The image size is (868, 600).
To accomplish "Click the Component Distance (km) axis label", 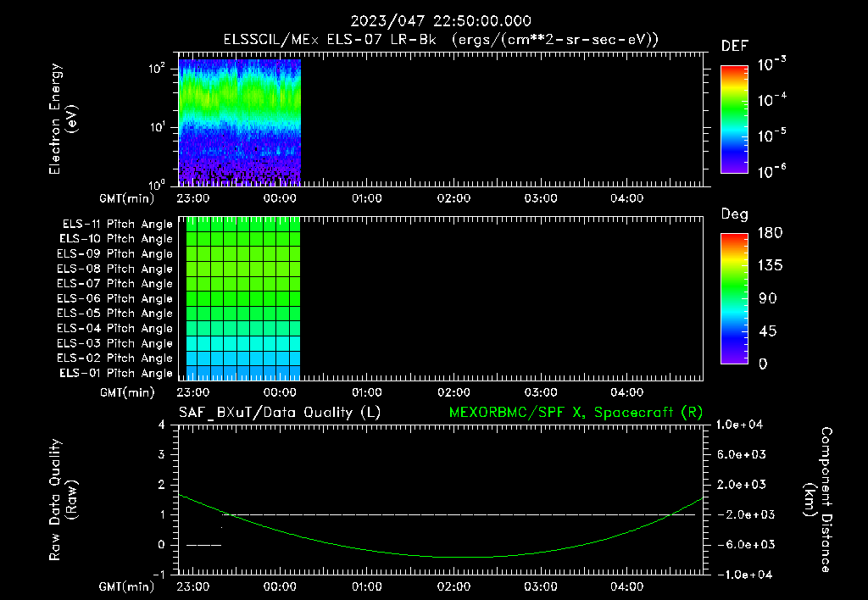I will pyautogui.click(x=818, y=500).
